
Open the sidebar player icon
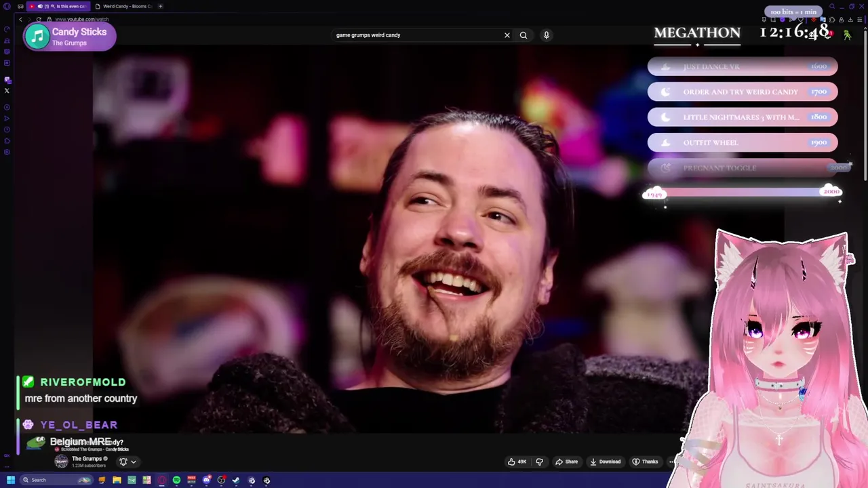[7, 107]
